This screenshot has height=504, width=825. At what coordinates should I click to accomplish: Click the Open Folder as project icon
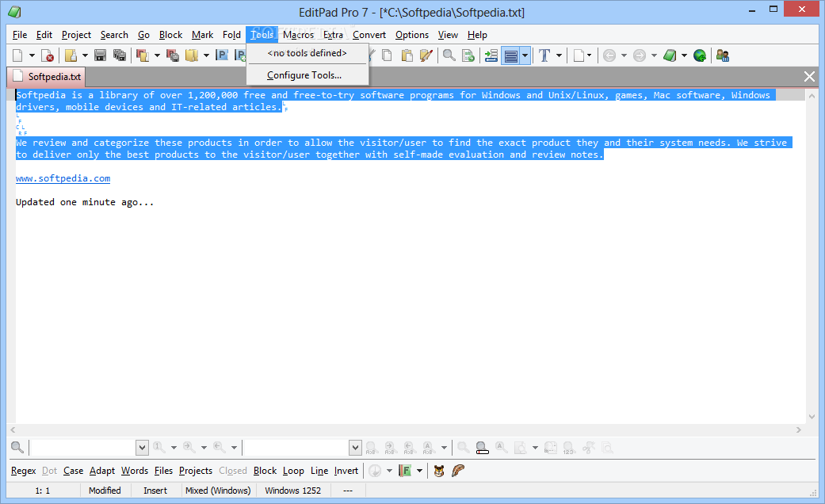(x=192, y=55)
